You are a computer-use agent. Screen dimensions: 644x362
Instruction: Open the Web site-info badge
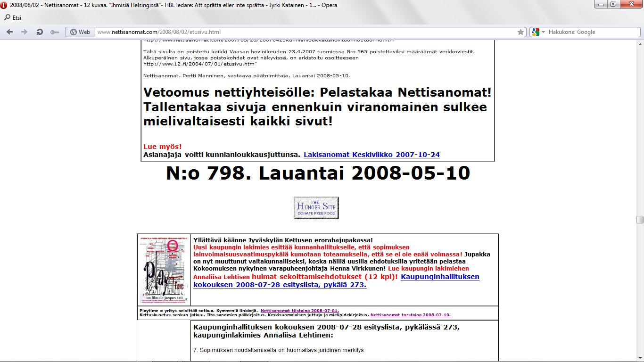[x=80, y=32]
